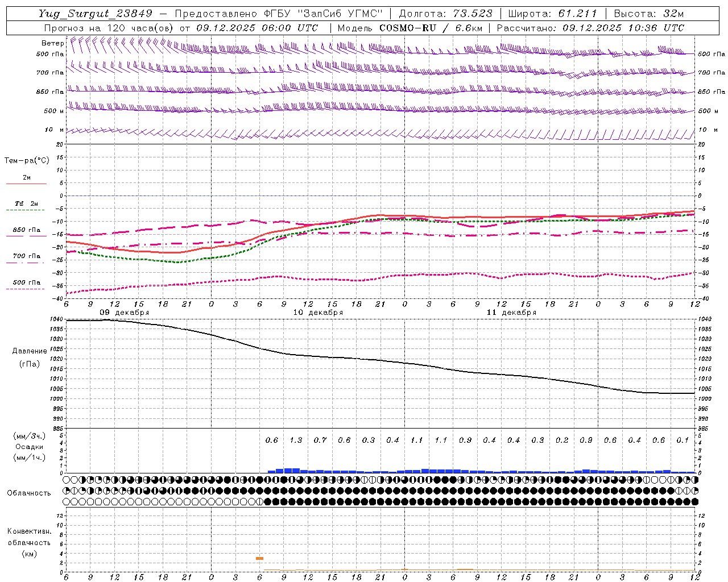
Task: Click the 1.3 precipitation value
Action: tap(296, 440)
